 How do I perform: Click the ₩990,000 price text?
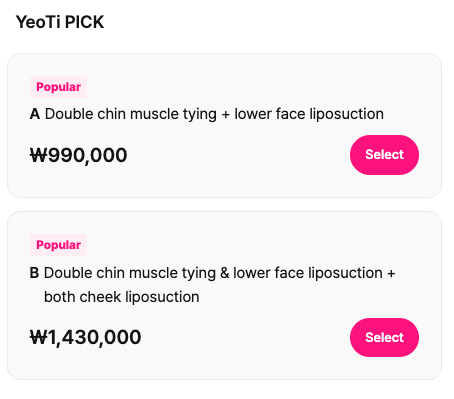(x=79, y=155)
